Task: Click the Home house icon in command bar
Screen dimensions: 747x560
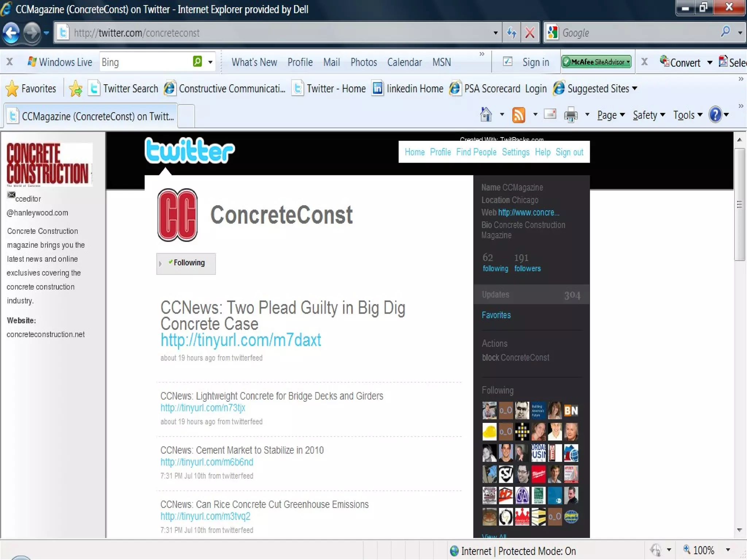Action: (486, 115)
